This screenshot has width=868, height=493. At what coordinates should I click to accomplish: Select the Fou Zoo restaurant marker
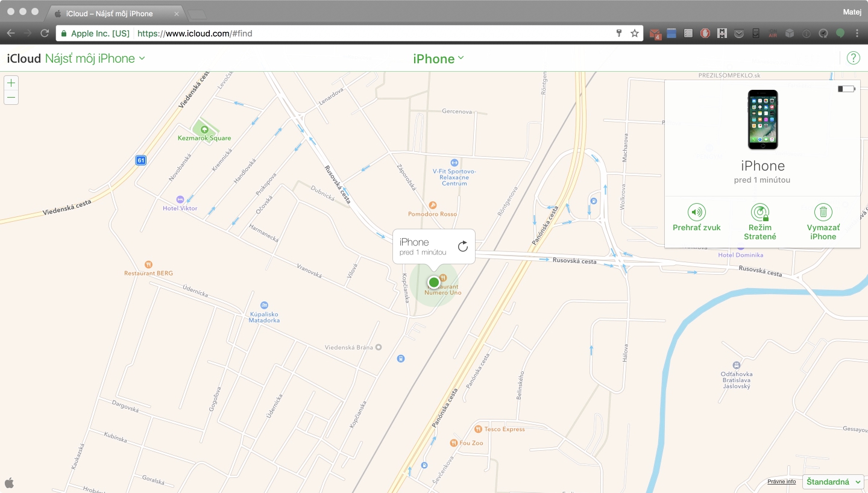tap(454, 443)
